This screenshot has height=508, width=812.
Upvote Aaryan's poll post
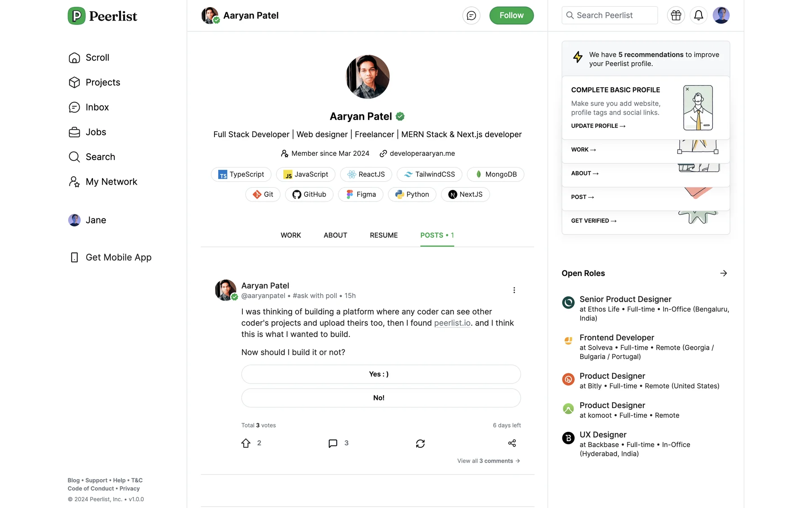246,443
